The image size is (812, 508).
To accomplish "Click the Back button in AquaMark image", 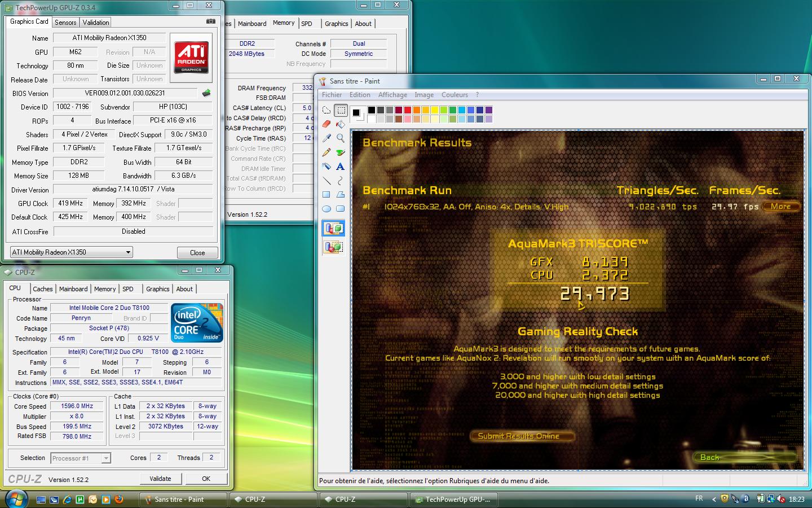I will pyautogui.click(x=744, y=457).
